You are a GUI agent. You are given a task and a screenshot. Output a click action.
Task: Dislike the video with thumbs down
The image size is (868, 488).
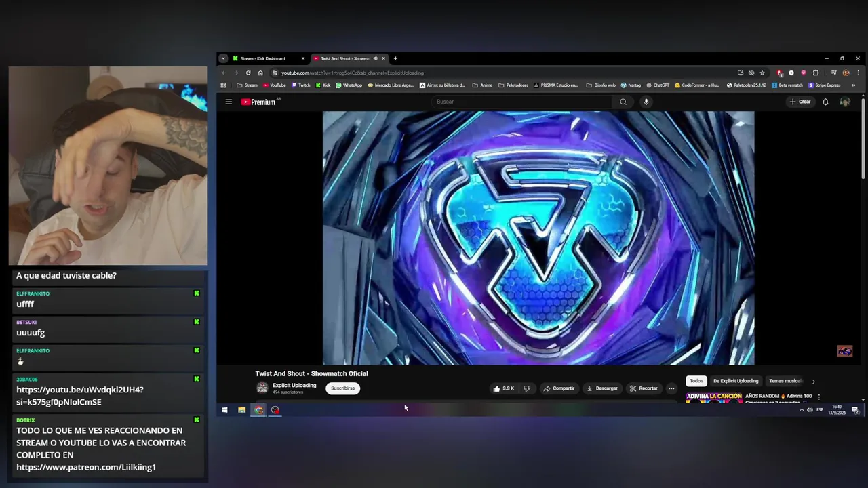[527, 388]
